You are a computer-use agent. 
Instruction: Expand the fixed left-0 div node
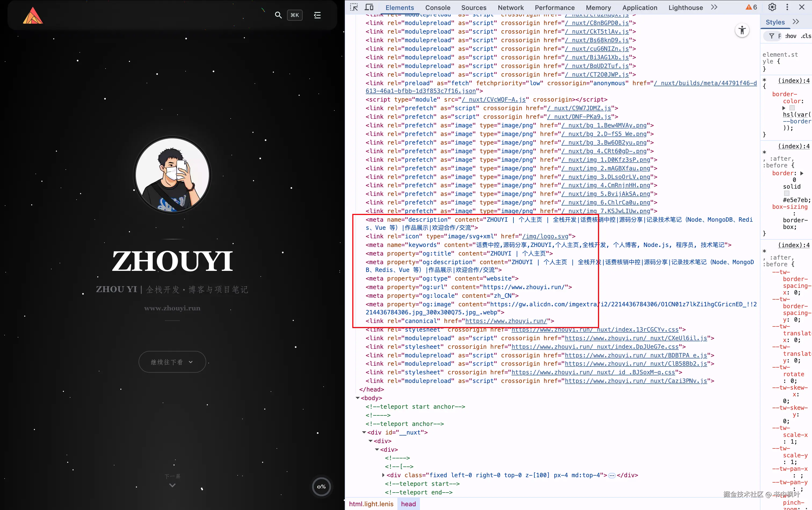pyautogui.click(x=383, y=475)
